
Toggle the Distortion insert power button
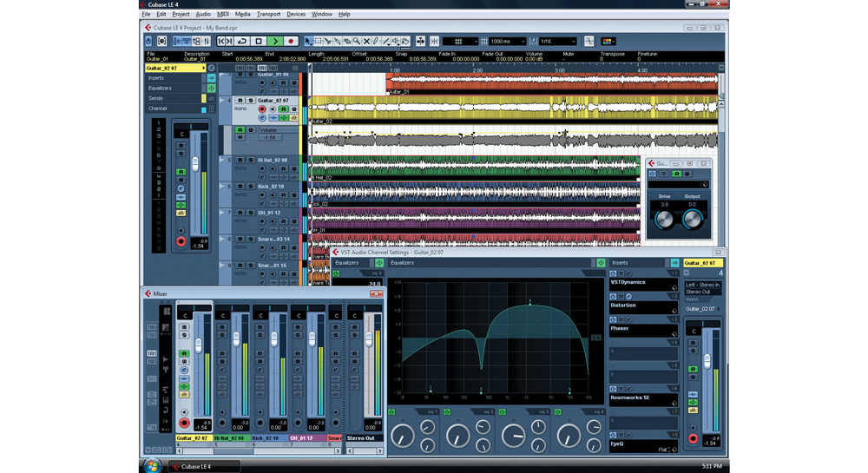click(613, 297)
